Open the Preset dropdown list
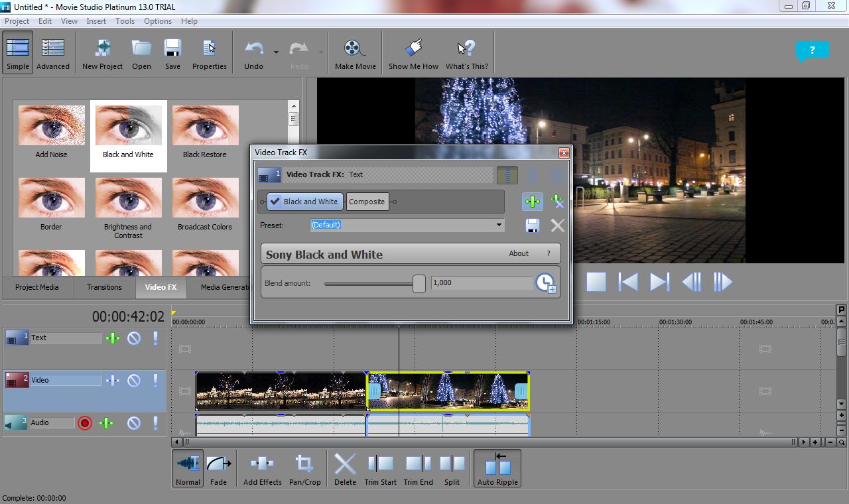 point(499,225)
